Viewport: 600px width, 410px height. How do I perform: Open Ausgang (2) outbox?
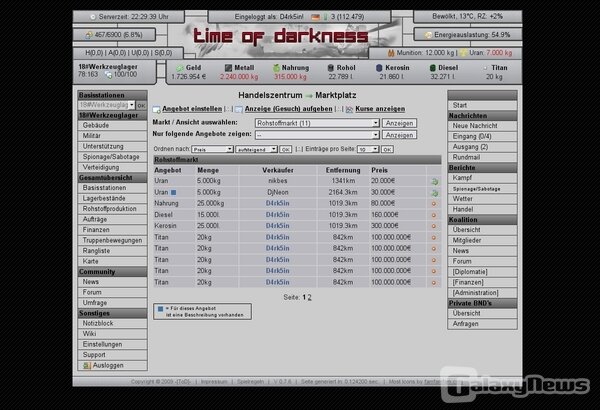tap(482, 147)
